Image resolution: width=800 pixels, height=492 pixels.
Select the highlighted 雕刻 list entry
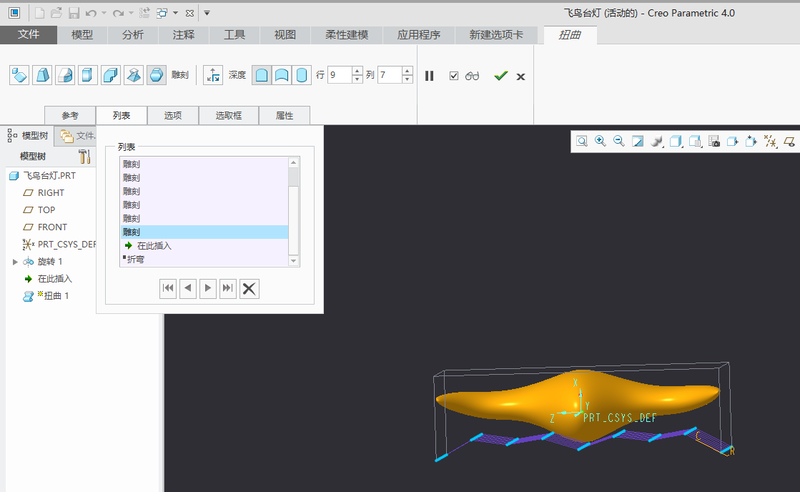(x=205, y=232)
